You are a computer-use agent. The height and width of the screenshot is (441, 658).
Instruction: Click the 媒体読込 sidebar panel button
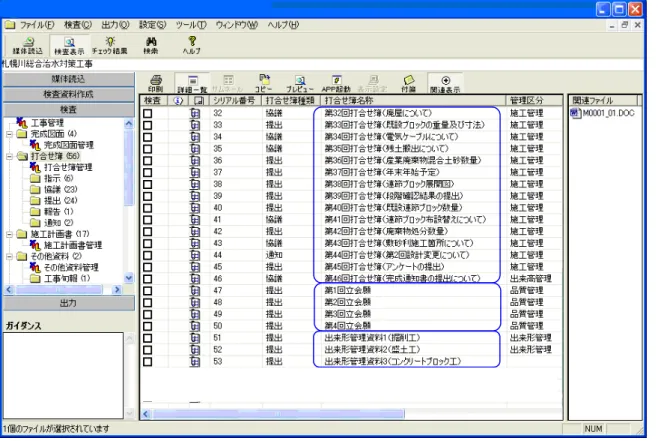[x=68, y=79]
